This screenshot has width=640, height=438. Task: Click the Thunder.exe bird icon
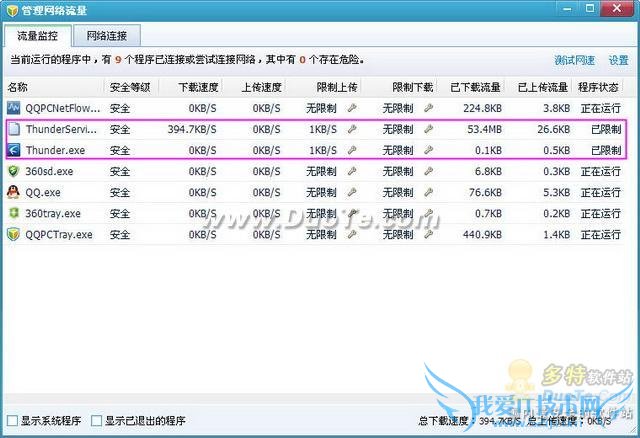point(14,150)
